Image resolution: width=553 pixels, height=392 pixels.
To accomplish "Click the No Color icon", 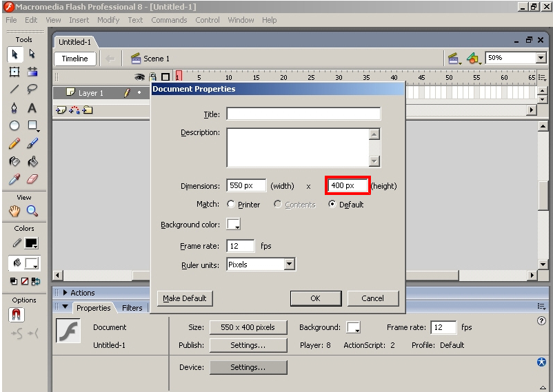I will (x=25, y=281).
